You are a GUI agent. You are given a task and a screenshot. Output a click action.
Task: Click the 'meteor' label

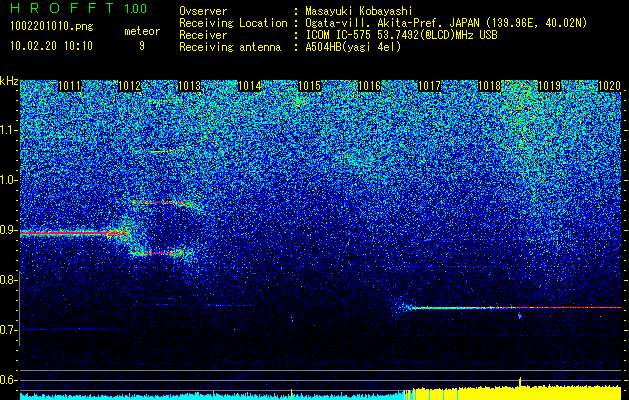[x=142, y=31]
